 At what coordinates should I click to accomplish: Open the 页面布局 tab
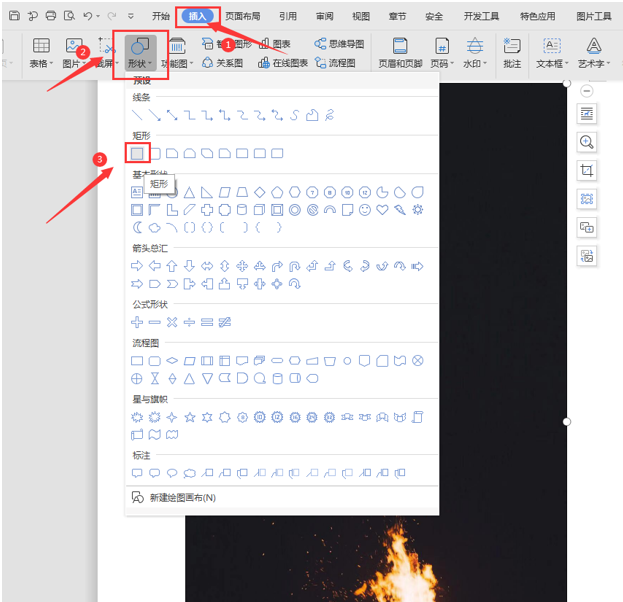tap(243, 16)
